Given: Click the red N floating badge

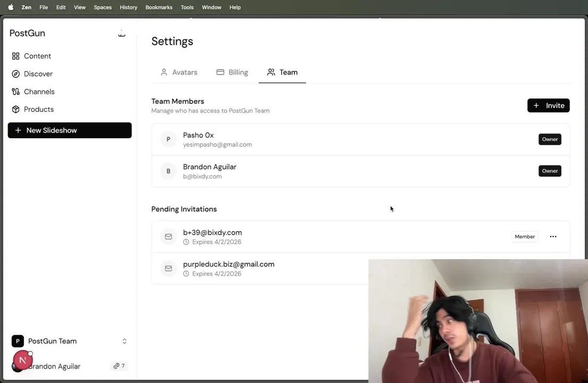Looking at the screenshot, I should [22, 360].
